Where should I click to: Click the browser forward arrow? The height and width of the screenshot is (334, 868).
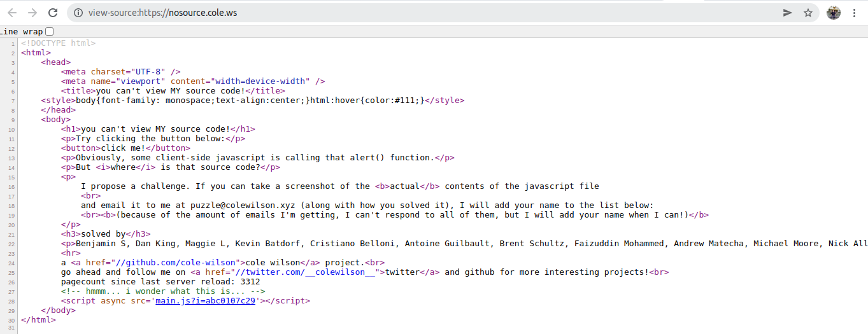click(32, 13)
